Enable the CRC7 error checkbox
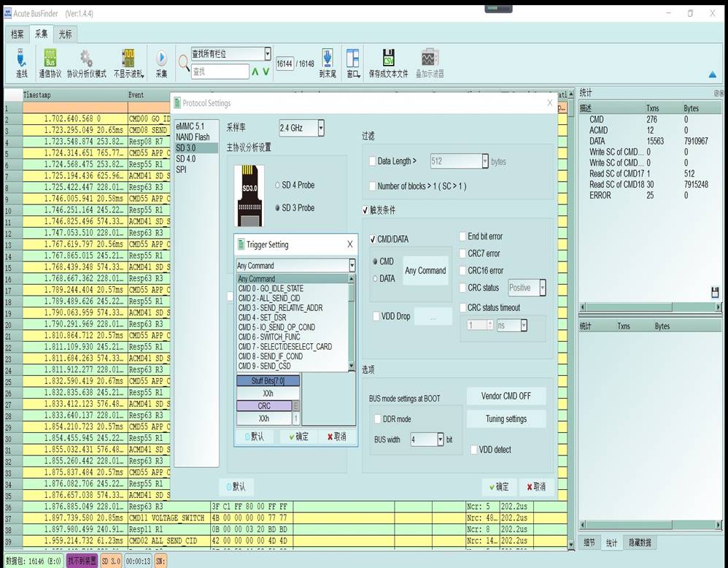Screen dimensions: 728x568 [x=463, y=254]
